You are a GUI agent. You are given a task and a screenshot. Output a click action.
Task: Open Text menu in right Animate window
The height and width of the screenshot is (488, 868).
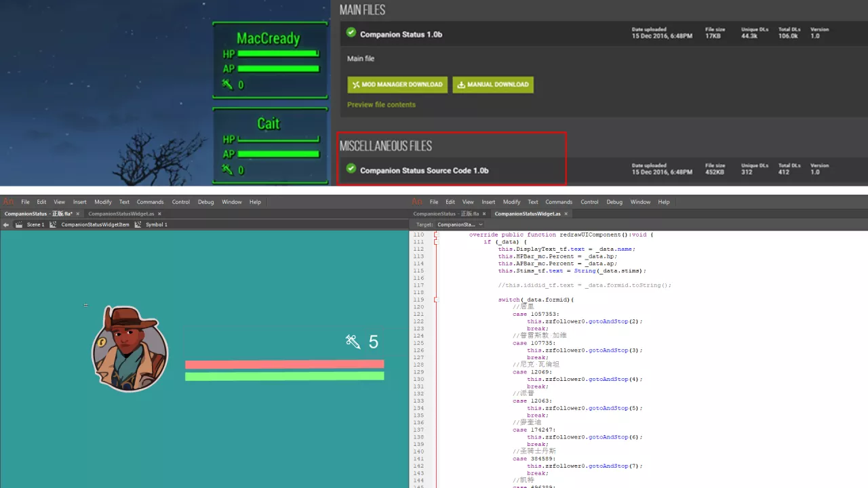533,202
